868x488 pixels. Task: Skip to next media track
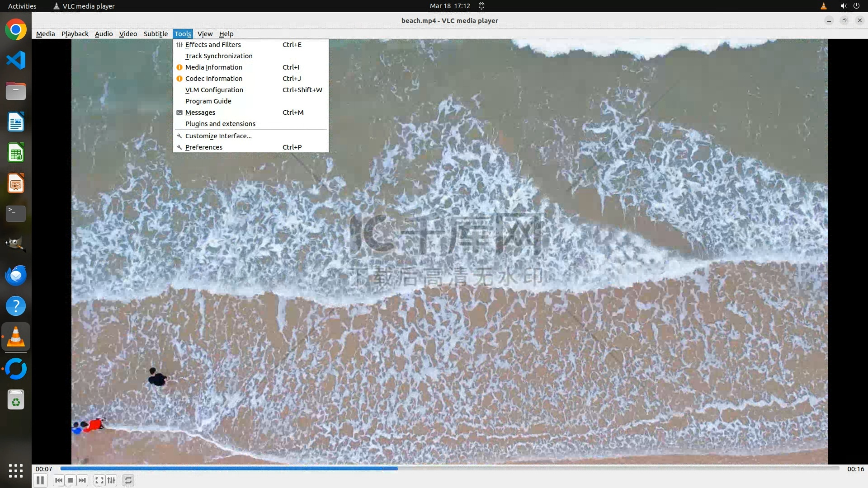(x=82, y=480)
